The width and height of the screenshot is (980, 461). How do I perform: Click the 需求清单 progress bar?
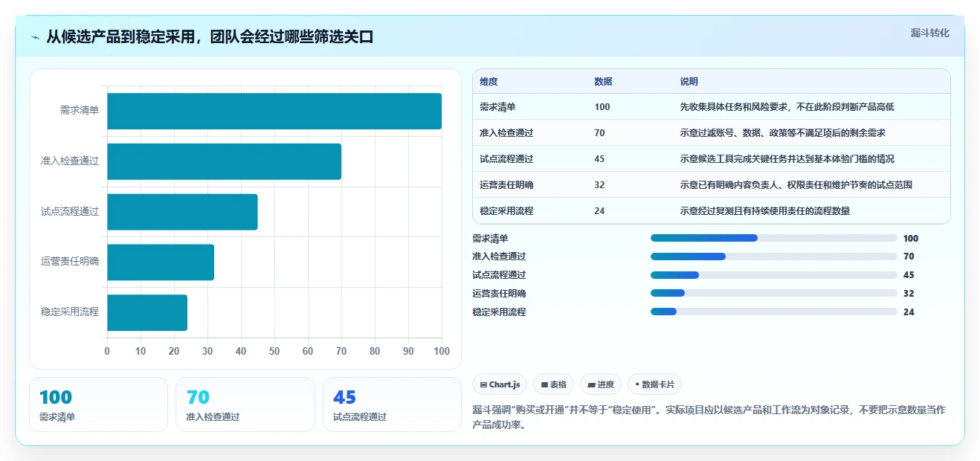[x=774, y=238]
